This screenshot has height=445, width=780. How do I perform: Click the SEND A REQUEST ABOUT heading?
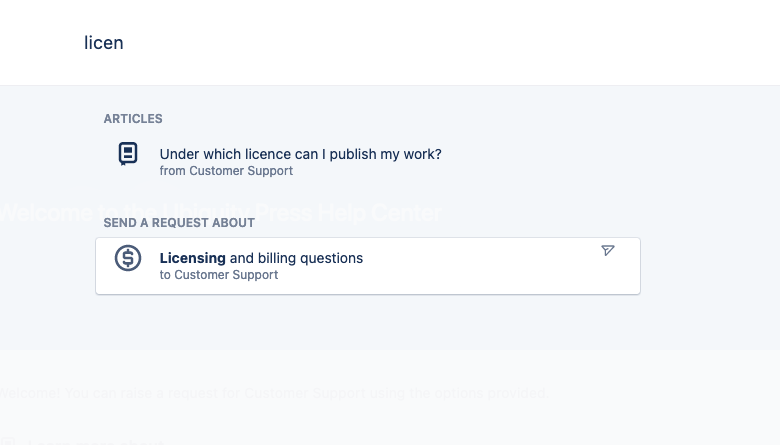click(x=179, y=223)
